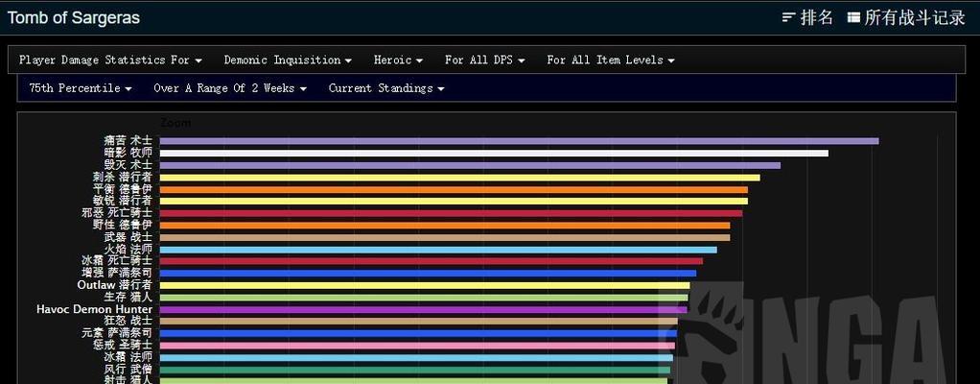Click the Tomb of Sargeras title
The width and height of the screenshot is (980, 384).
[73, 17]
